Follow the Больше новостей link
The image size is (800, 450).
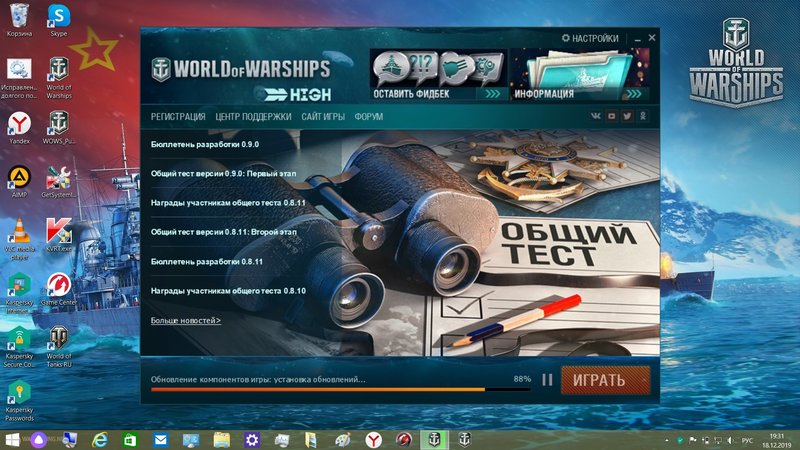pyautogui.click(x=186, y=320)
